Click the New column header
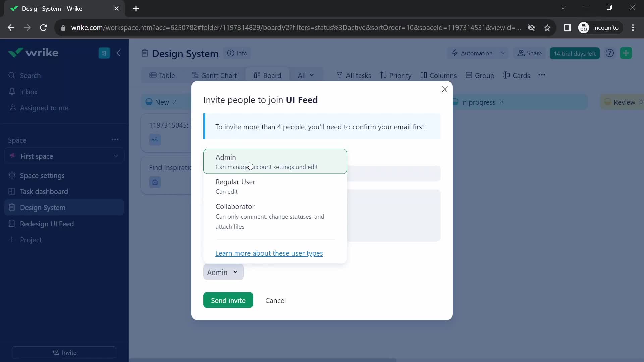644x362 pixels. point(166,102)
